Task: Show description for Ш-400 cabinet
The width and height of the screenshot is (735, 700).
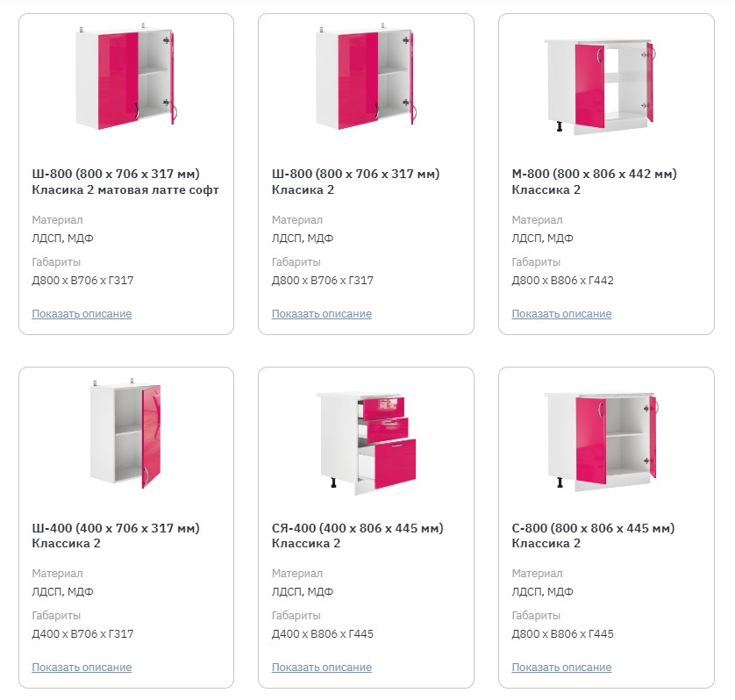Action: [82, 668]
